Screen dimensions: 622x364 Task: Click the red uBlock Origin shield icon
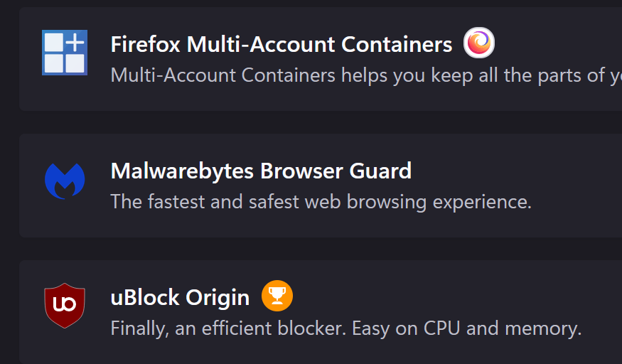pyautogui.click(x=65, y=306)
